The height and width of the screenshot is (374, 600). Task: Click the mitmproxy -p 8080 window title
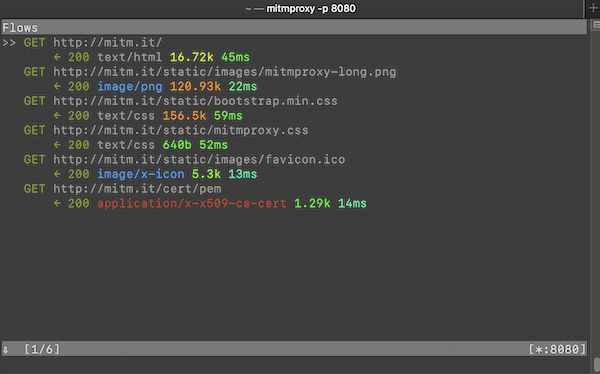311,8
